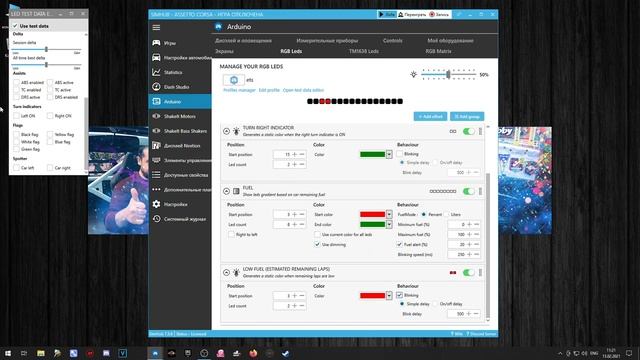Open Firefox from the taskbar

point(253,353)
